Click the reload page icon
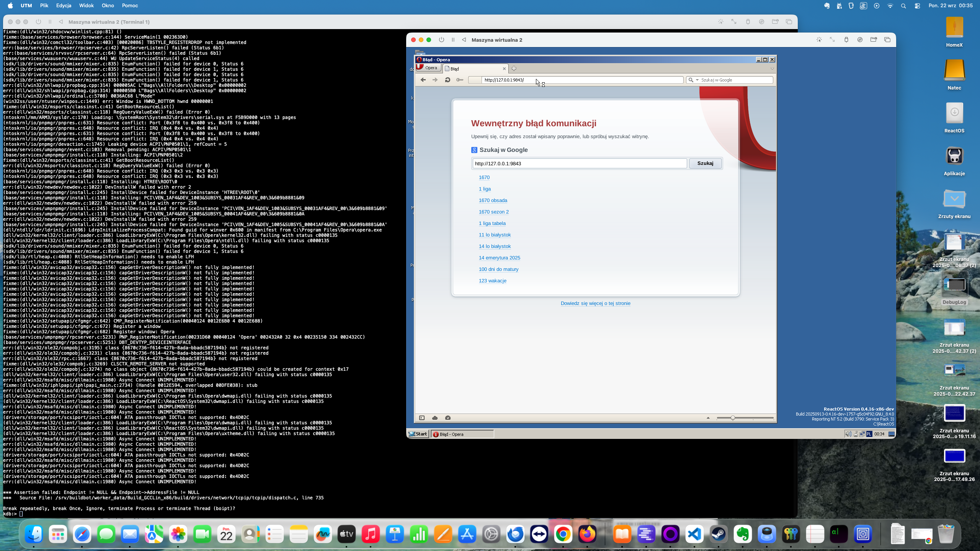Screen dimensions: 980x551 coord(447,80)
